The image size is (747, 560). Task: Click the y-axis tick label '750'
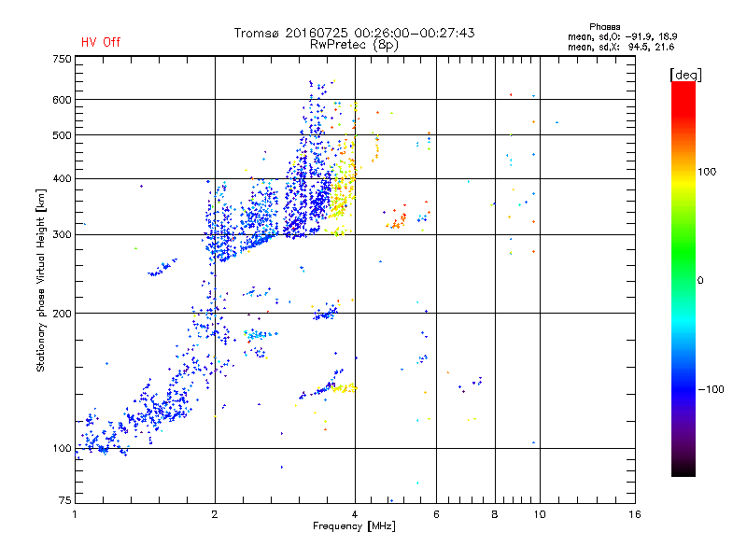(x=62, y=59)
